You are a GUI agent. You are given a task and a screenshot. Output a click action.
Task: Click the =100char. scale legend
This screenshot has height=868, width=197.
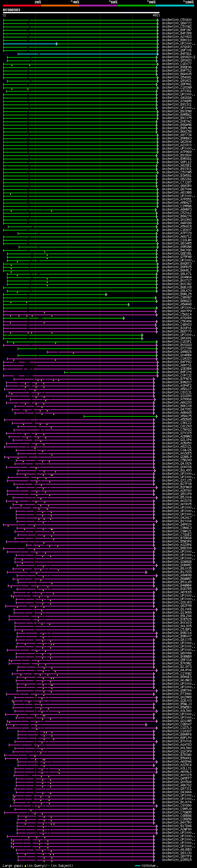pos(147,865)
